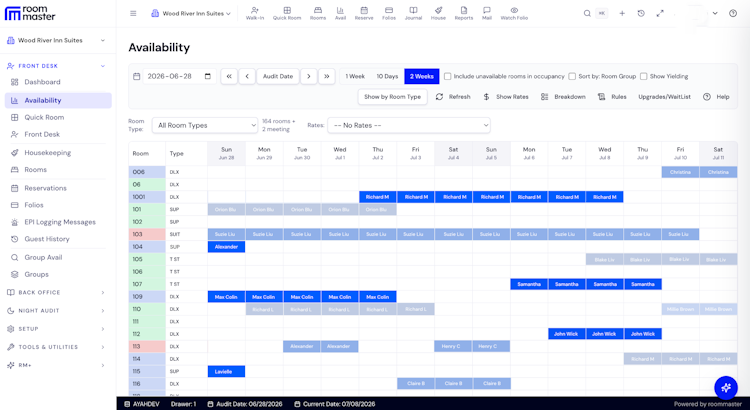Select the 2 Weeks view

pos(421,77)
